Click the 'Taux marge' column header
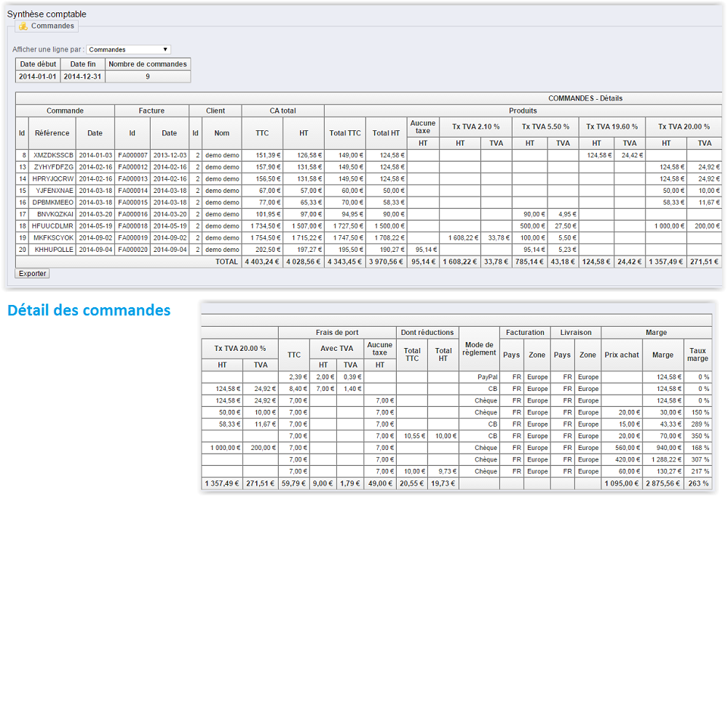Screen dimensions: 728x728 697,355
